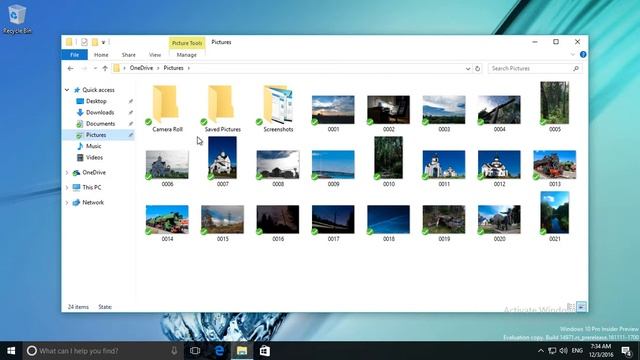This screenshot has height=360, width=640.
Task: Open Task View on taskbar
Action: coord(195,351)
